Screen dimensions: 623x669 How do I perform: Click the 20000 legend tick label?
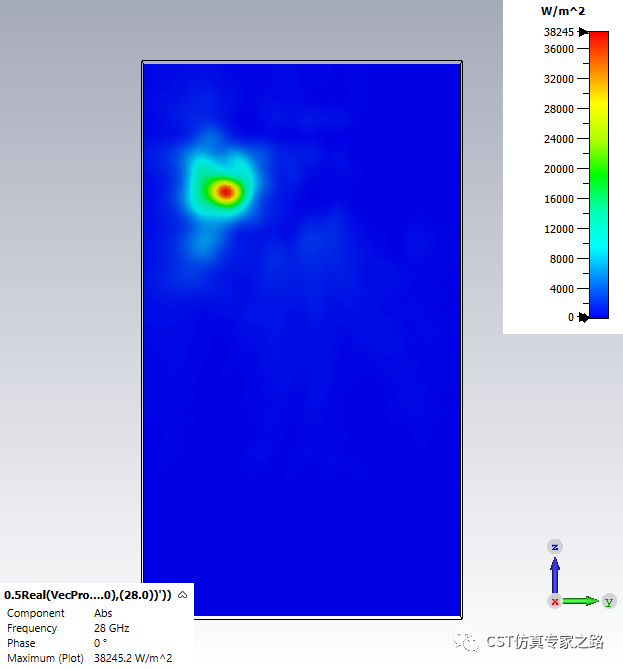coord(559,169)
